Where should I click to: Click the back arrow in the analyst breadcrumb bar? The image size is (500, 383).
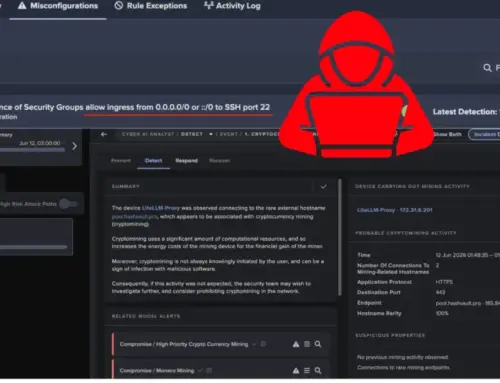tap(104, 134)
